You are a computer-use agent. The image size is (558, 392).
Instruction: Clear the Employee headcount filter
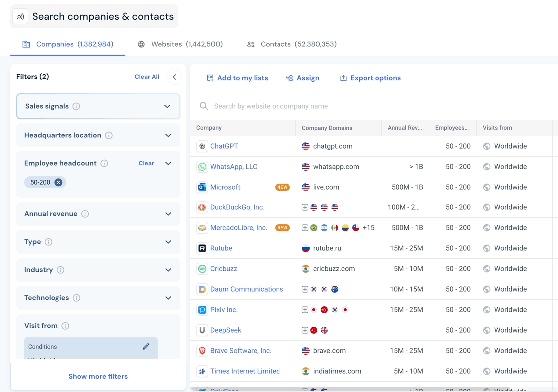coord(146,163)
